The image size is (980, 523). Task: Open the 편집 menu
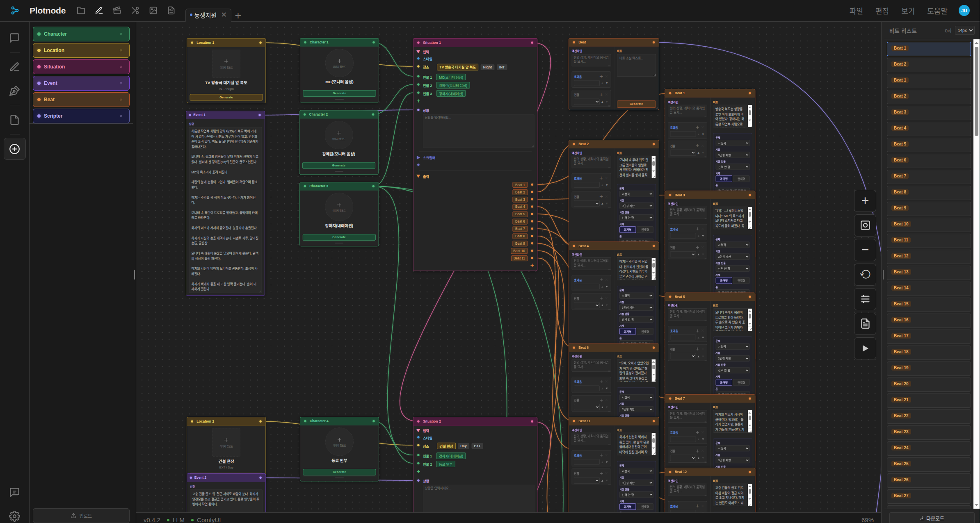882,11
